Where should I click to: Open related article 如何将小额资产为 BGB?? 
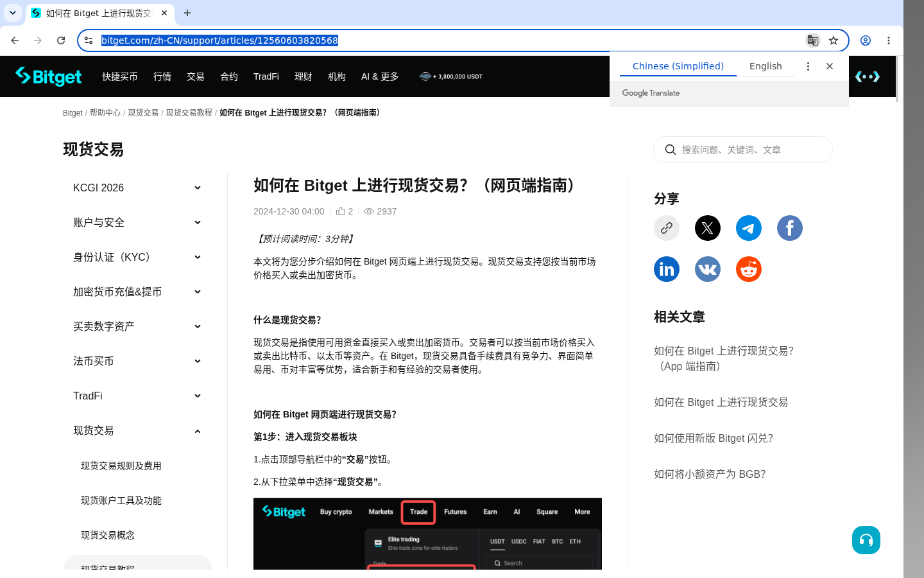(x=710, y=474)
